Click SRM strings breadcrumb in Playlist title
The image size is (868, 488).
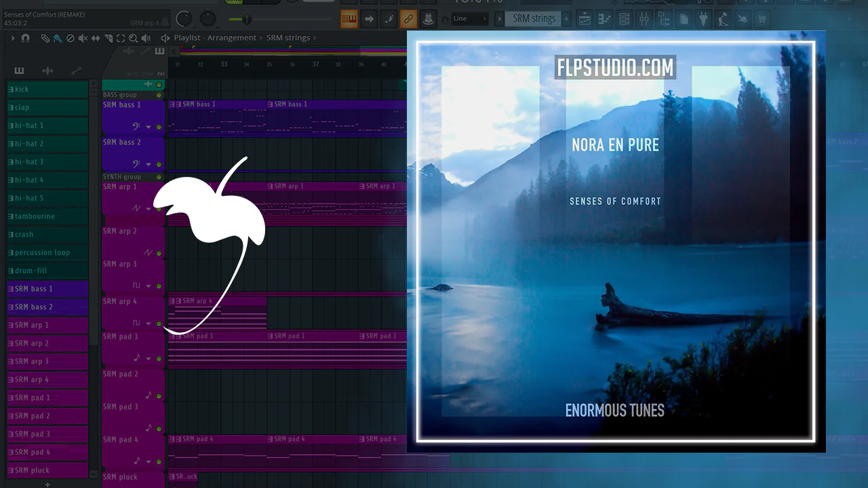[288, 38]
